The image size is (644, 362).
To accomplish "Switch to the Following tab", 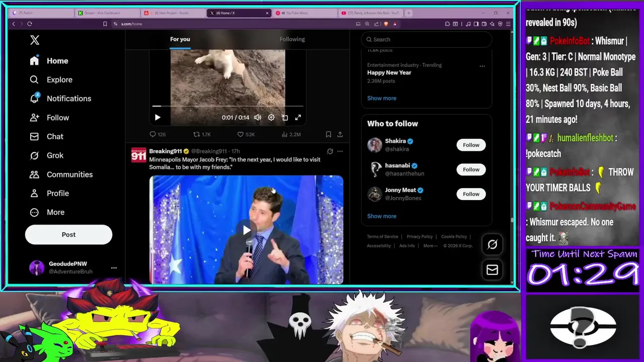I will pyautogui.click(x=292, y=39).
